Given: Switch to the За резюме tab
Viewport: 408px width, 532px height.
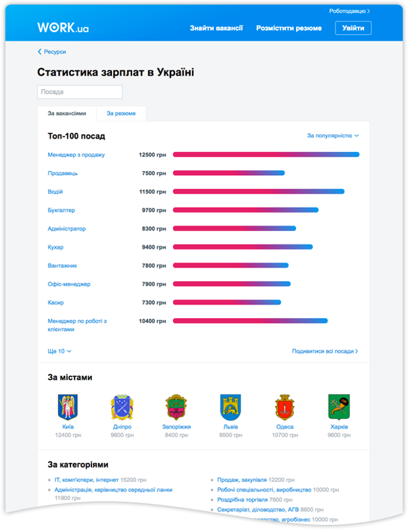Looking at the screenshot, I should click(x=121, y=113).
